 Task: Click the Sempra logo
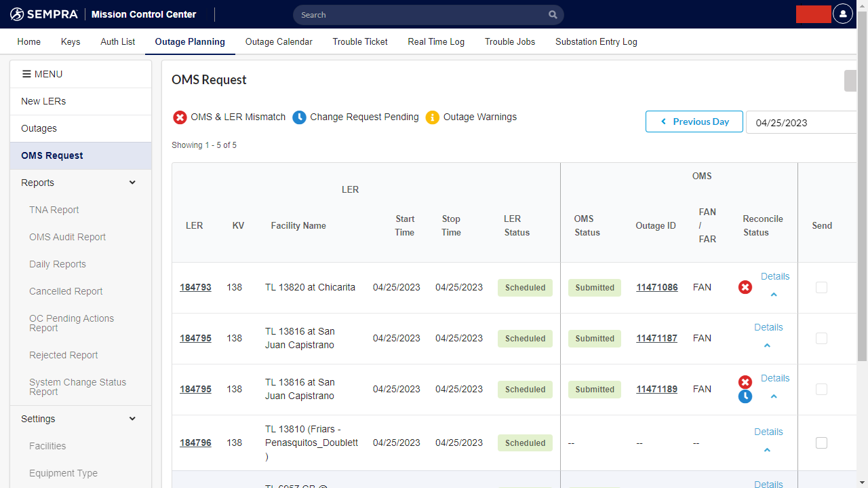tap(45, 14)
